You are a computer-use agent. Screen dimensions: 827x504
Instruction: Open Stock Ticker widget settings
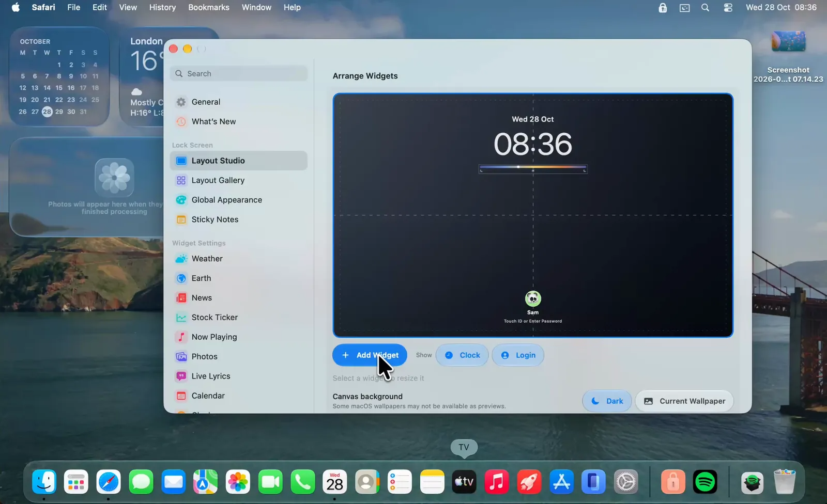tap(238, 318)
